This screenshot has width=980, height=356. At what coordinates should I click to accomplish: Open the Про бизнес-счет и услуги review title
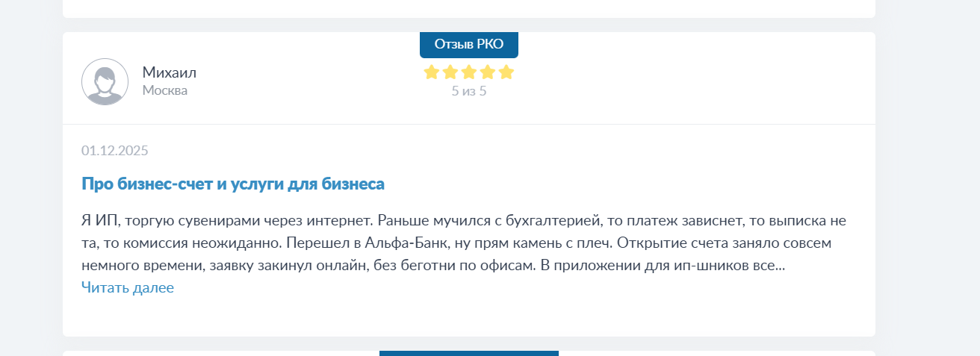click(x=232, y=184)
